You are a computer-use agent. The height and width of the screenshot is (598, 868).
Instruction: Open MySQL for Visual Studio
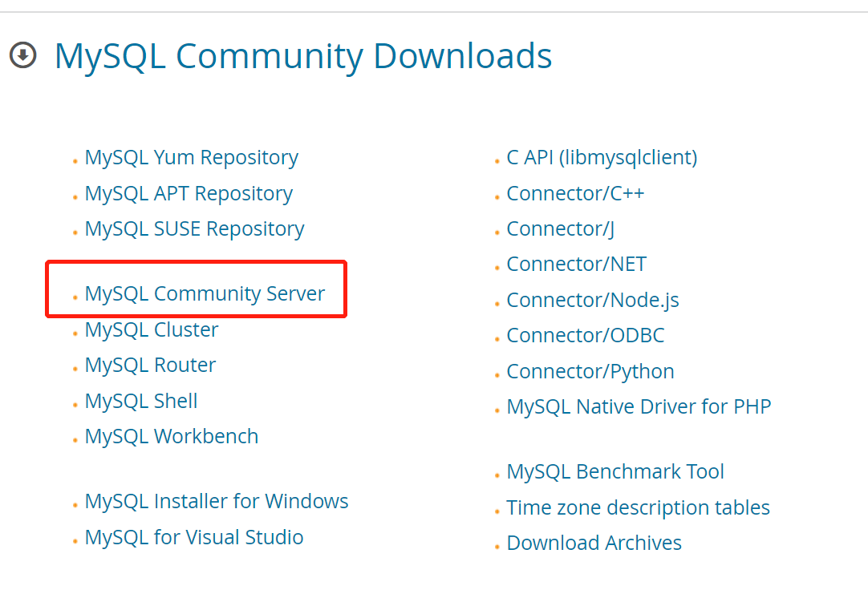(x=194, y=537)
